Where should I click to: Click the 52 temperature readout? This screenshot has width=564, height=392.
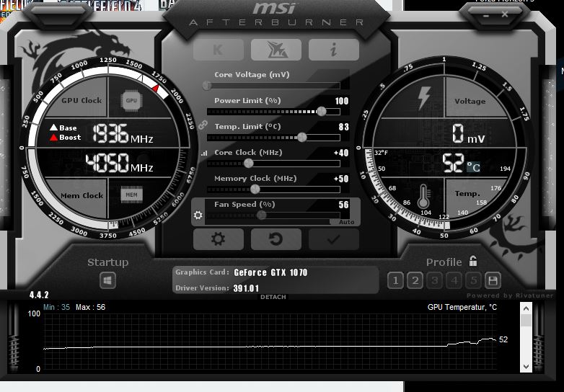453,163
